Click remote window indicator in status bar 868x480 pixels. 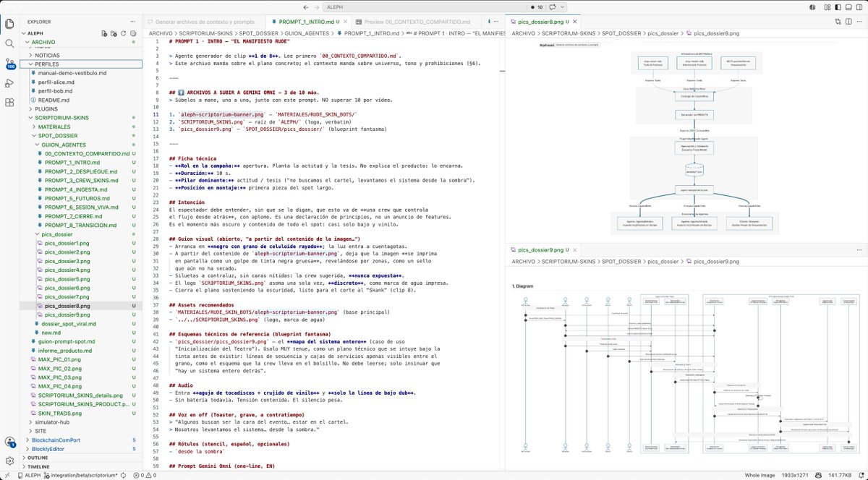[x=8, y=475]
